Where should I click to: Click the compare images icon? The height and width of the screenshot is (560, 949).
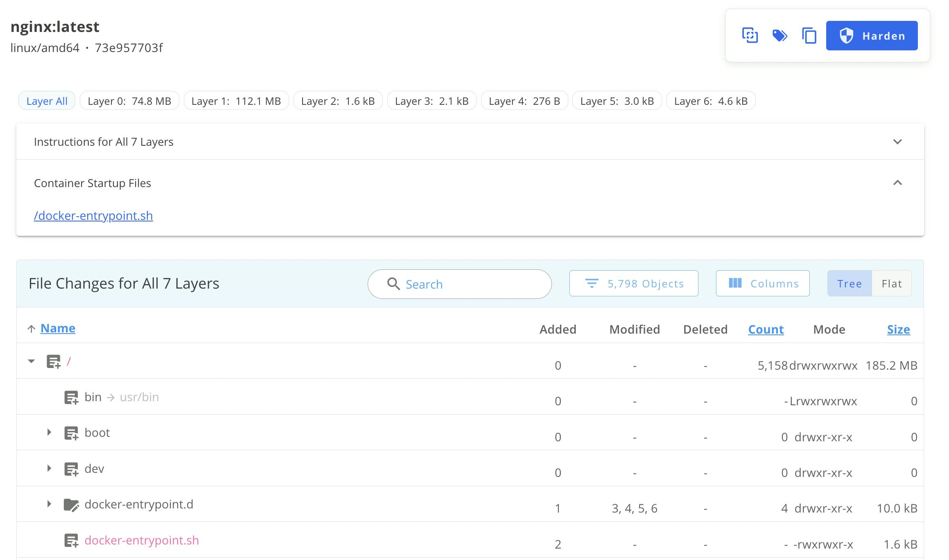pos(750,36)
